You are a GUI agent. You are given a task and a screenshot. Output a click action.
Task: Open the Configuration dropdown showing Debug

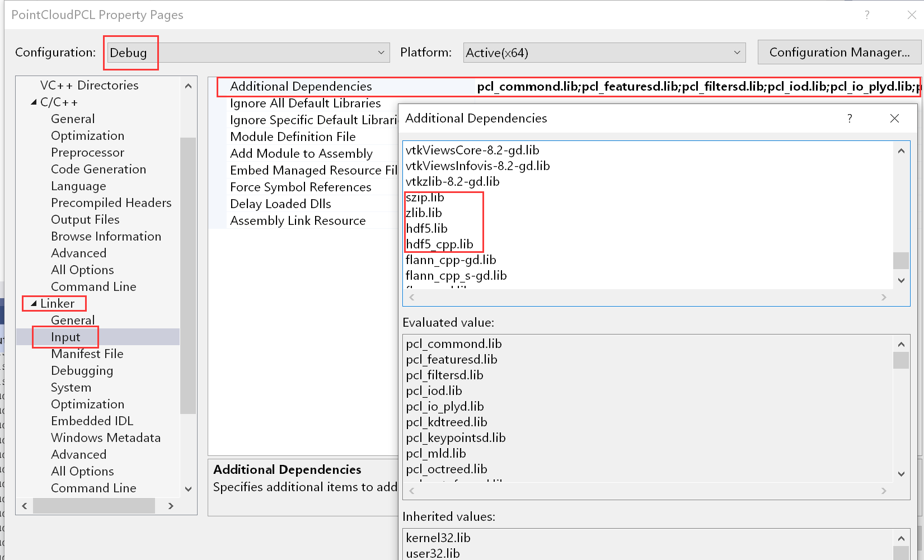[x=248, y=53]
